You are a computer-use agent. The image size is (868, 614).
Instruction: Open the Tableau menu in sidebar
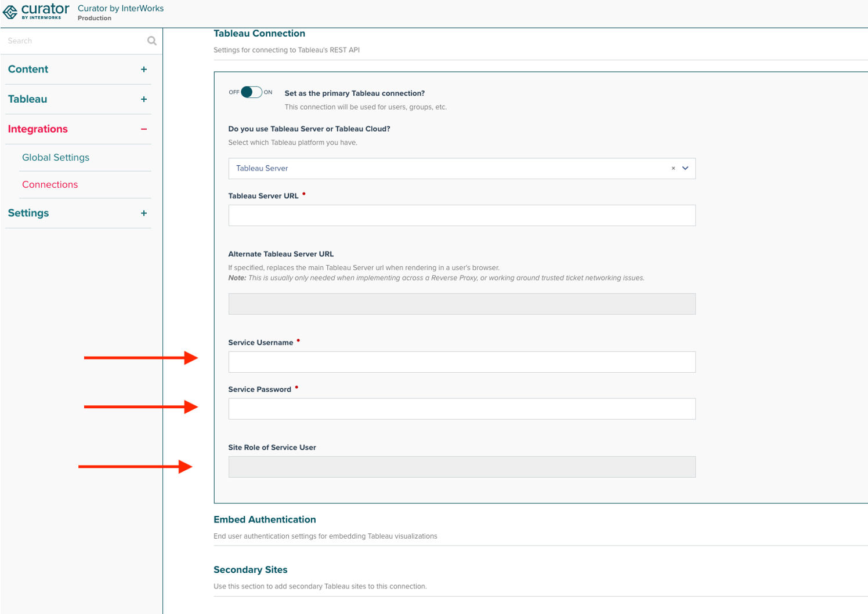tap(27, 99)
